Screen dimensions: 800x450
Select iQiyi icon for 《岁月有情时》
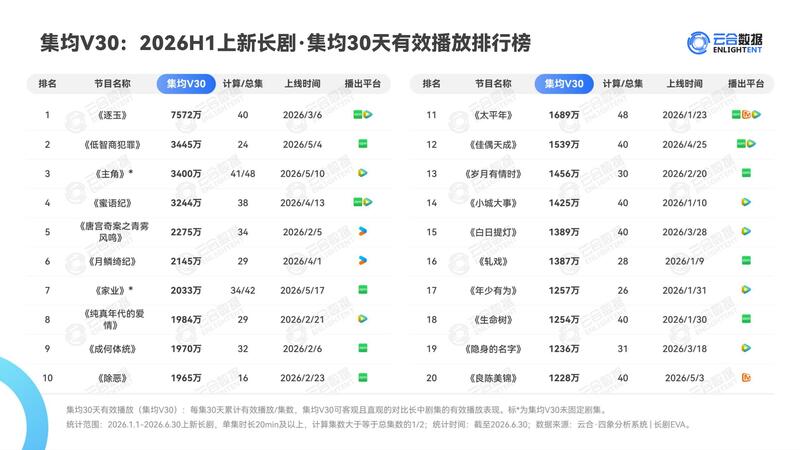pos(746,173)
